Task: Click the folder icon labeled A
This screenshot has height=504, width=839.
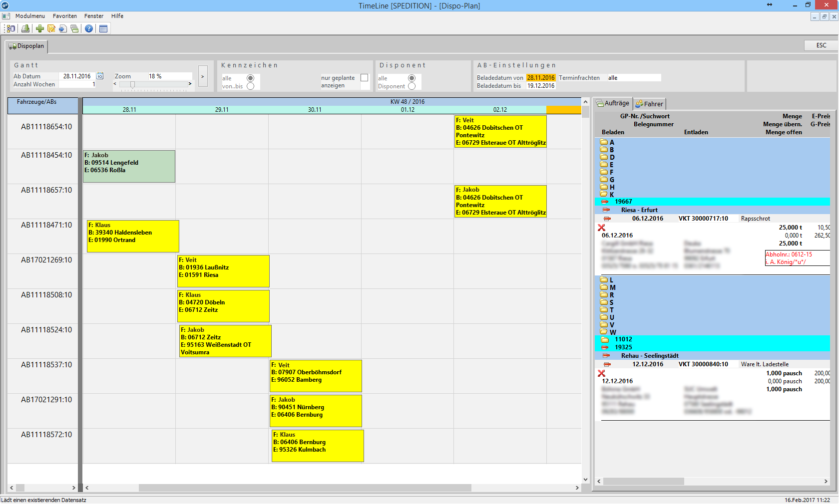Action: (604, 142)
